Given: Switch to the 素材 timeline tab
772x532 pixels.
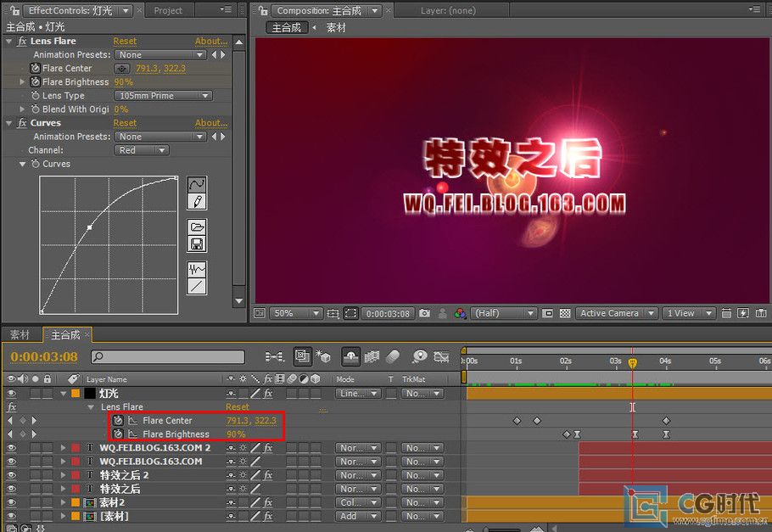Looking at the screenshot, I should pyautogui.click(x=20, y=335).
